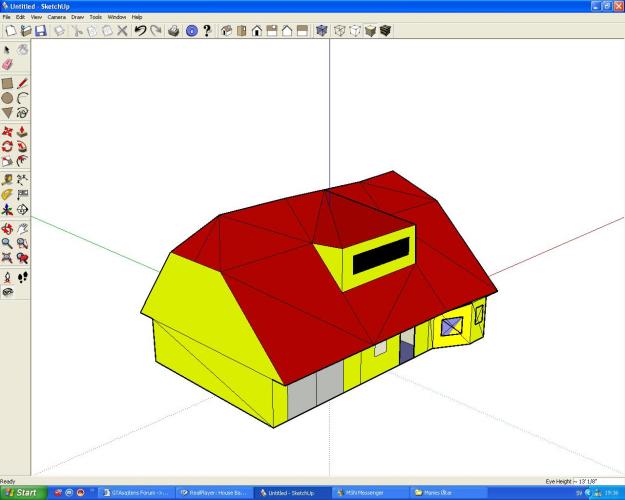Open the Tools menu

pyautogui.click(x=95, y=17)
